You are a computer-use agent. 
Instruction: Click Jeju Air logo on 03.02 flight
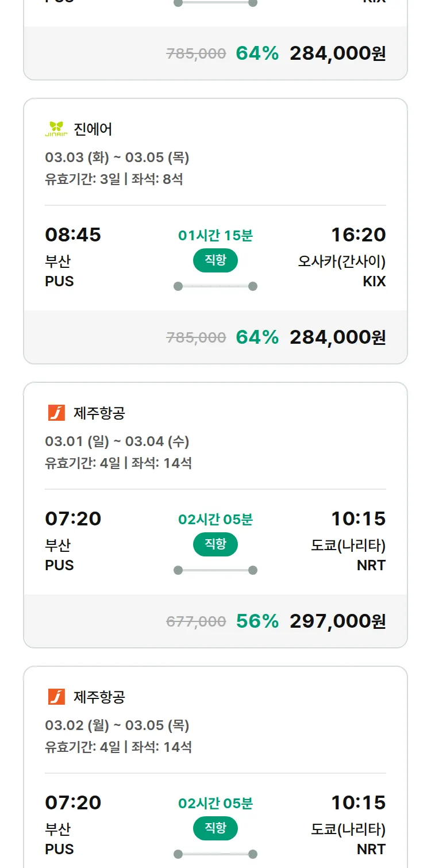pyautogui.click(x=56, y=697)
